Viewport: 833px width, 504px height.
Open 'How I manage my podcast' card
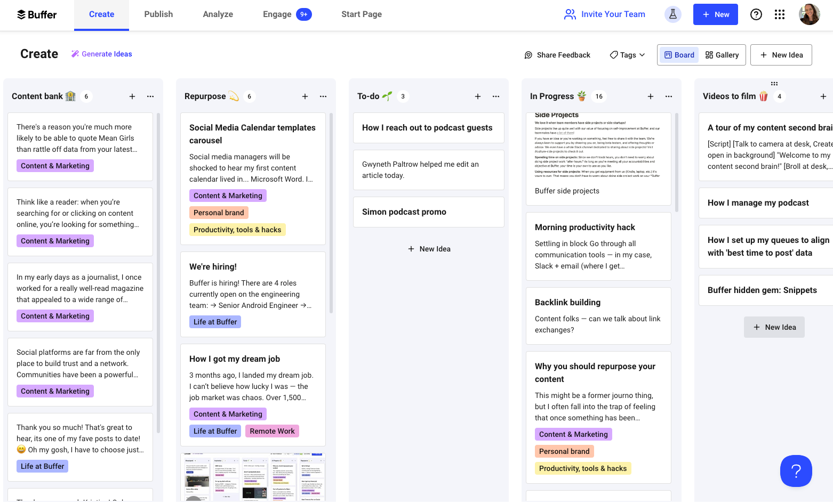[x=766, y=203]
